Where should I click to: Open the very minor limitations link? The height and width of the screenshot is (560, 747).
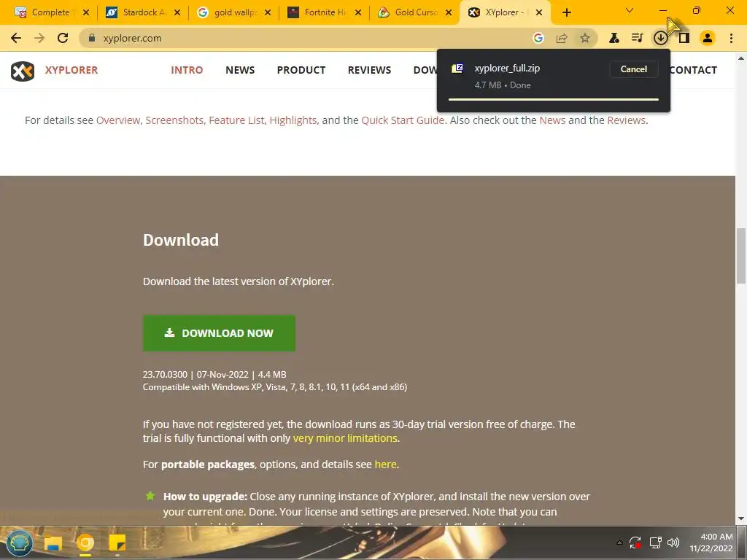tap(345, 438)
